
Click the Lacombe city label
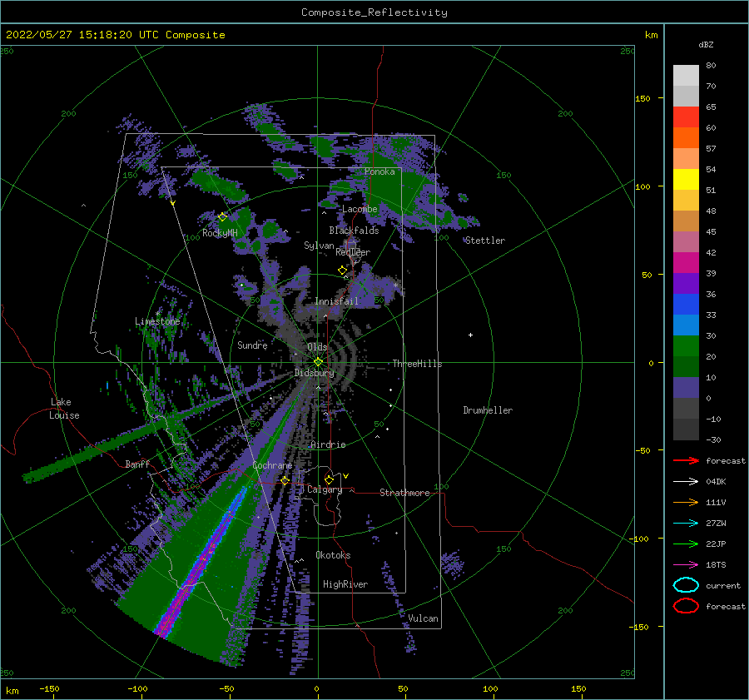(x=360, y=209)
